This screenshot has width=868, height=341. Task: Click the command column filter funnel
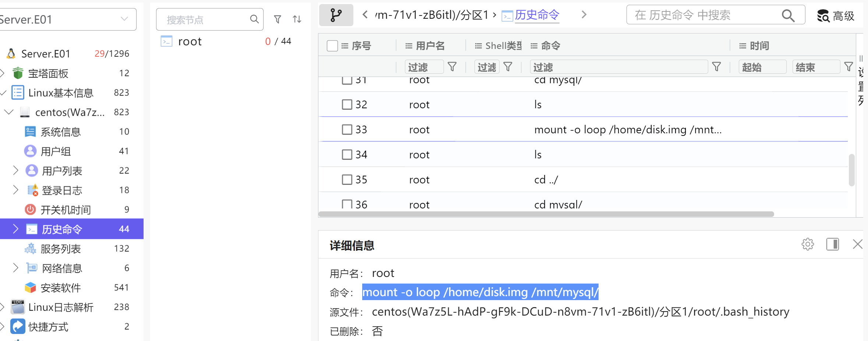pos(716,67)
